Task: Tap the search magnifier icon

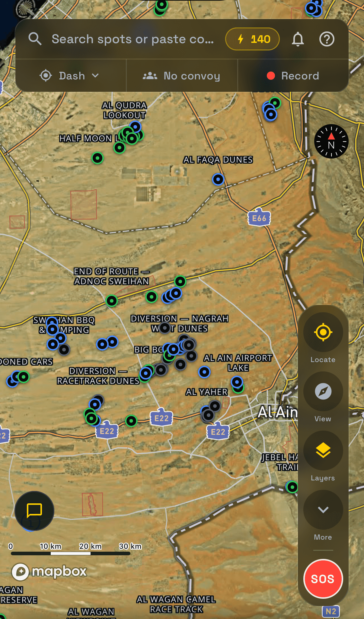Action: (x=35, y=39)
